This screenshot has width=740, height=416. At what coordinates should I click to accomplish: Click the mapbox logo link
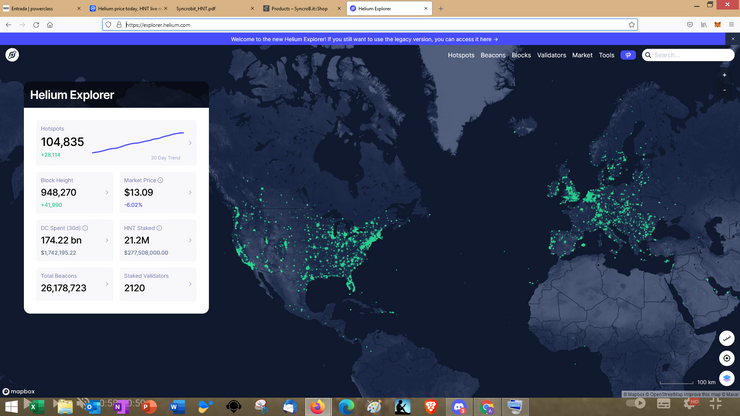pos(18,391)
